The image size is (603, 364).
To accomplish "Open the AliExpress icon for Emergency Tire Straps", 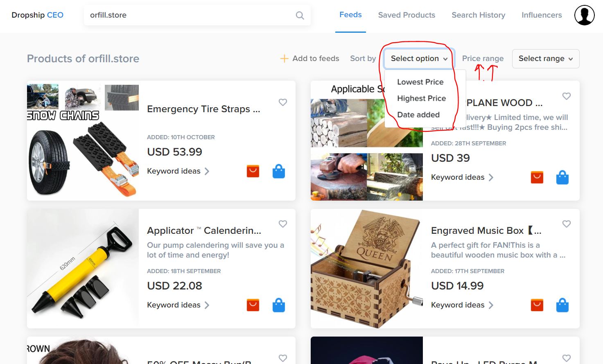I will click(x=253, y=171).
